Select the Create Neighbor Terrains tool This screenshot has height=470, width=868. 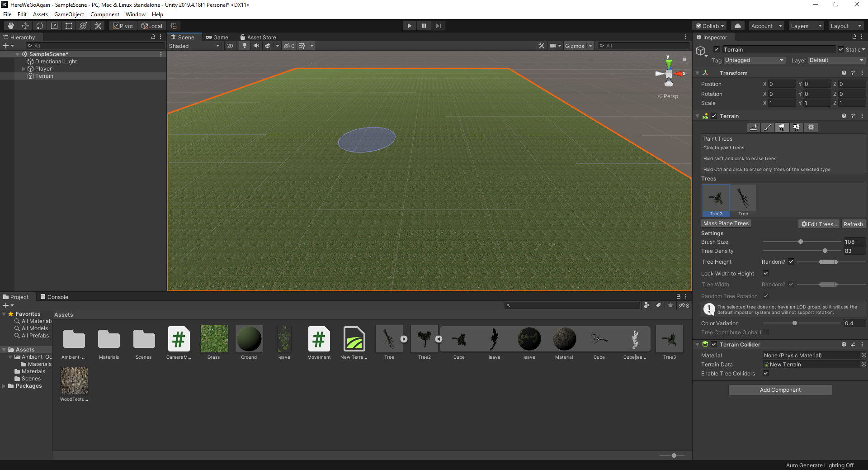pos(753,128)
